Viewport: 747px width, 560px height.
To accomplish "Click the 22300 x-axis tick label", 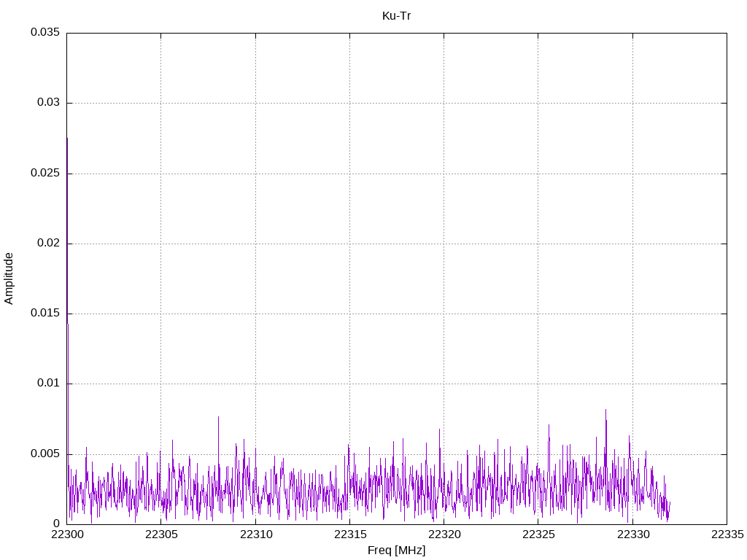I will pos(67,535).
